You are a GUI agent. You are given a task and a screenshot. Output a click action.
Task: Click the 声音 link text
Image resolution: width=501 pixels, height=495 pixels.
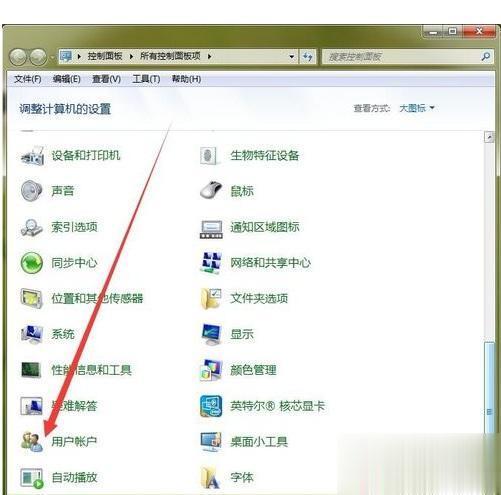point(63,191)
